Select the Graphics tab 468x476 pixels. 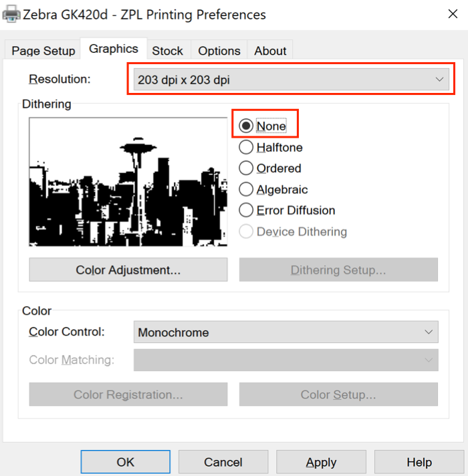(114, 49)
